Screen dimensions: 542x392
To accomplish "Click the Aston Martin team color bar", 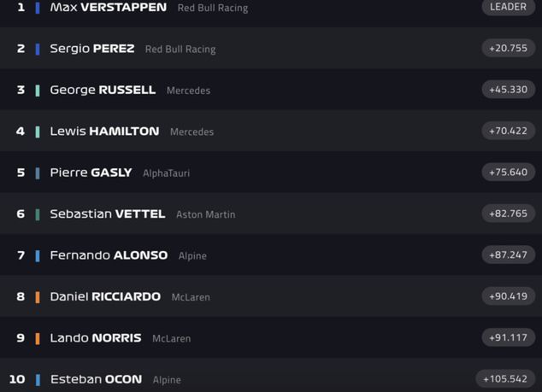I will click(x=38, y=214).
